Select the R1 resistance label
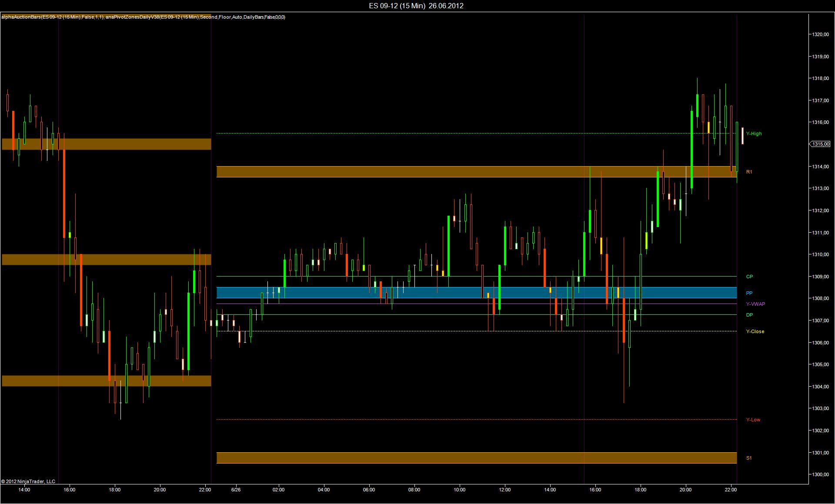Screen dimensions: 835x504 click(749, 172)
